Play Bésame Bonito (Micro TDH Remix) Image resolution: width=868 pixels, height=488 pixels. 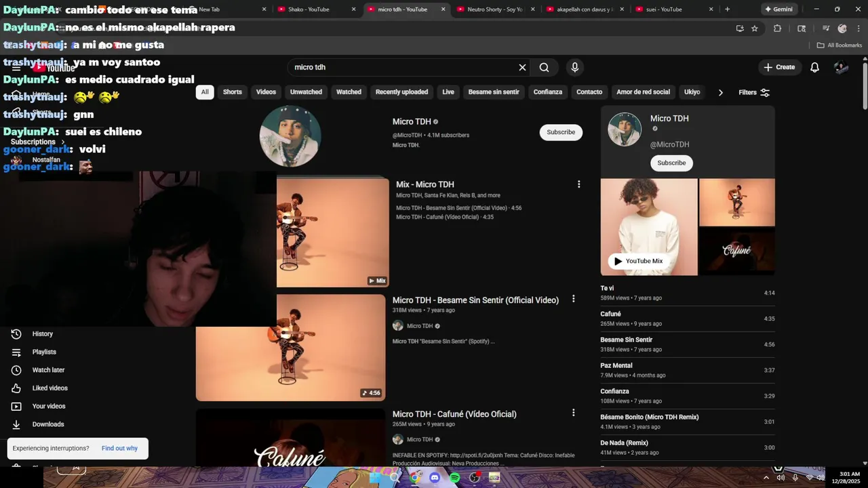coord(687,422)
